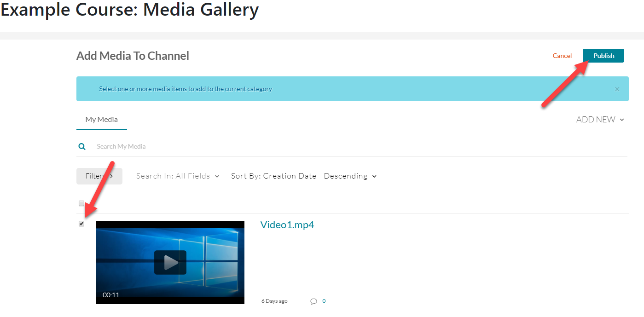Viewport: 644px width, 317px height.
Task: Click the '6 Days ago' text
Action: [x=274, y=301]
